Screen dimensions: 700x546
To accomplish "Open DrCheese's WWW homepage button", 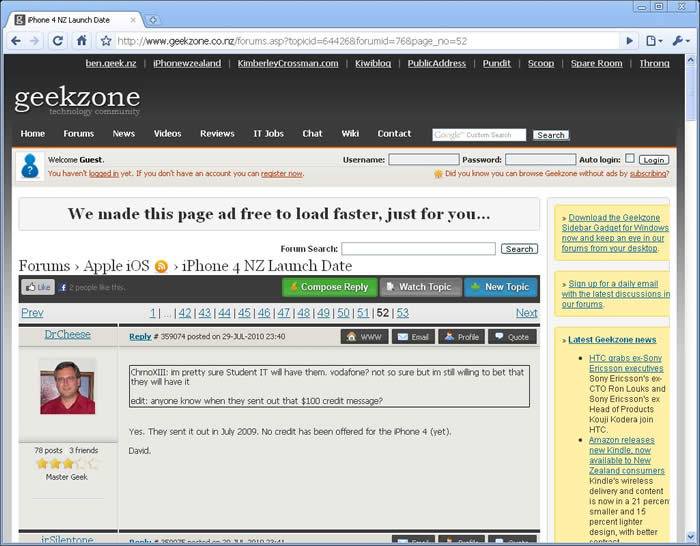I will click(364, 337).
